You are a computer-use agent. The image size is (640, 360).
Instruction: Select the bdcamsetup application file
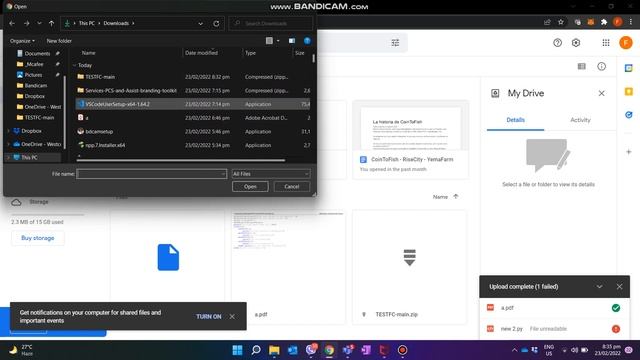193,131
